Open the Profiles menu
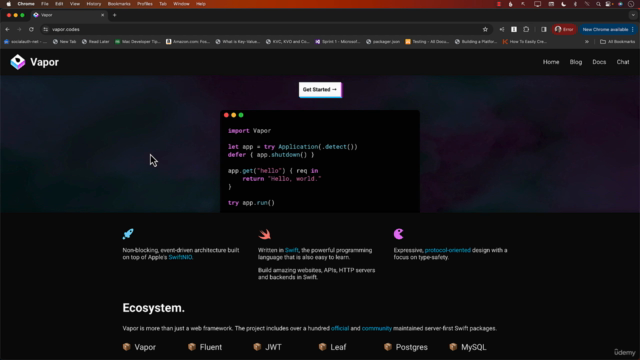 (x=144, y=4)
